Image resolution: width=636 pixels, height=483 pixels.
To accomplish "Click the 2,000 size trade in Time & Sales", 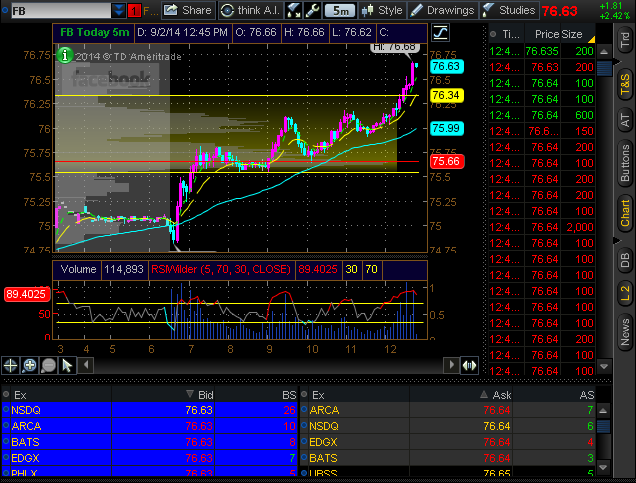I will pos(580,227).
